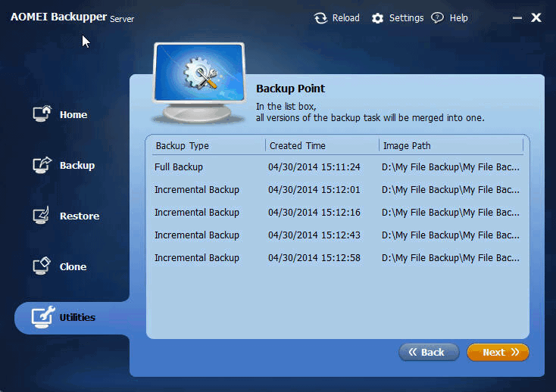This screenshot has height=392, width=556.
Task: Click created time 04/30/2014 15:11:24
Action: pyautogui.click(x=314, y=166)
